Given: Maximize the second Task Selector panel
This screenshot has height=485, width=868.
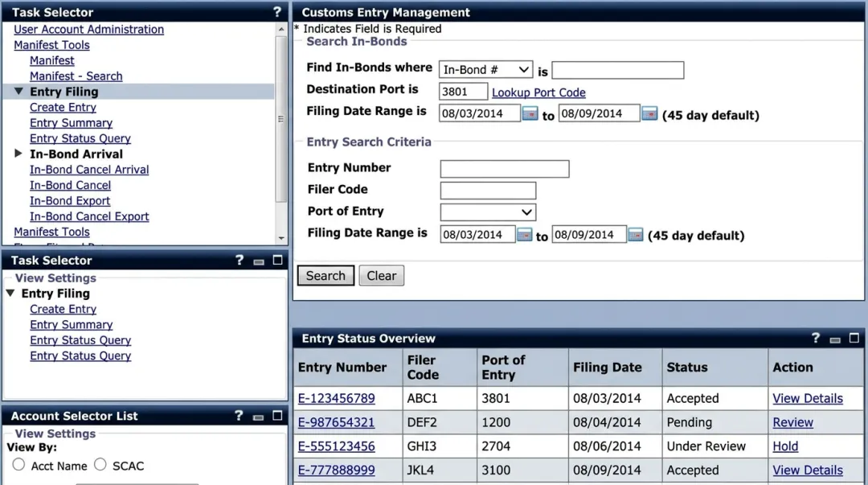Looking at the screenshot, I should pyautogui.click(x=278, y=260).
